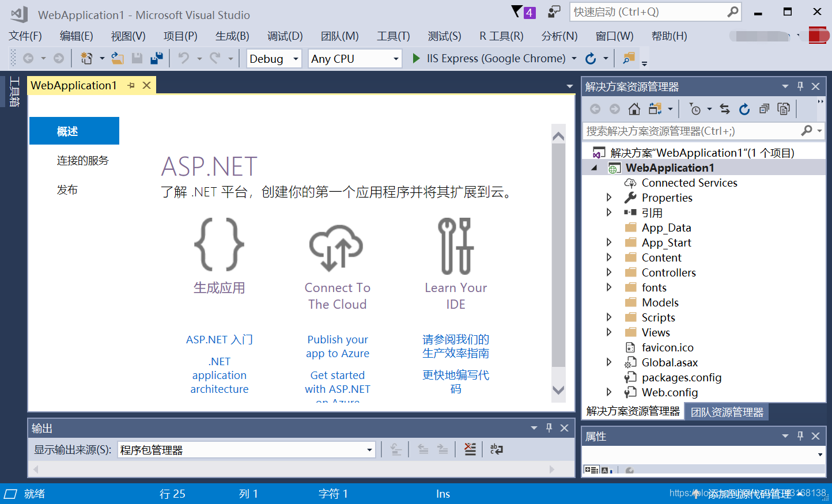Screen dimensions: 832x504
Task: Select Web.config in Solution Explorer
Action: (670, 392)
